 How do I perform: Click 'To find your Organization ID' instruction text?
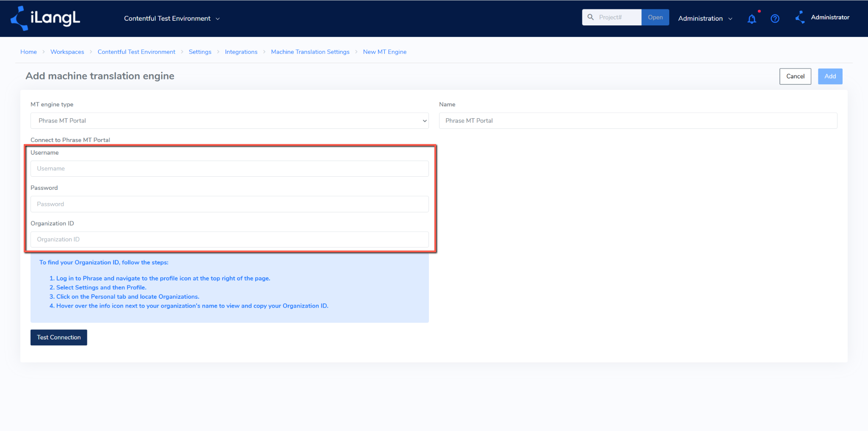pos(104,262)
